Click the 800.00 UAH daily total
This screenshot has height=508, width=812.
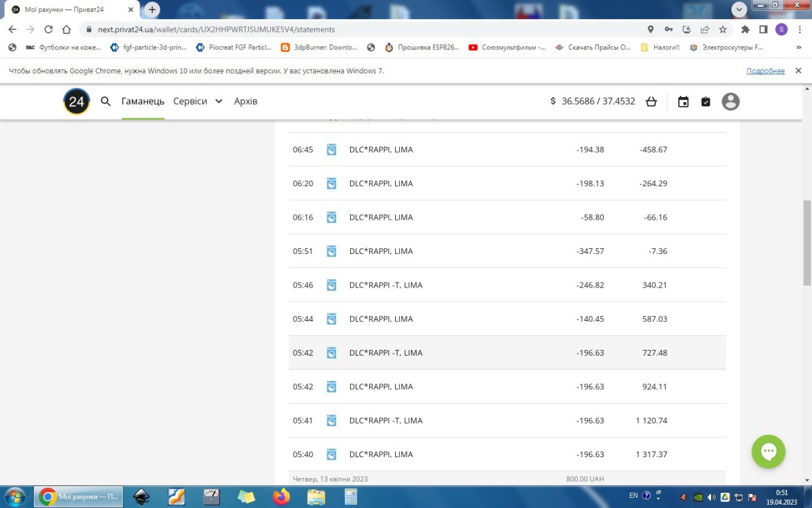(585, 479)
